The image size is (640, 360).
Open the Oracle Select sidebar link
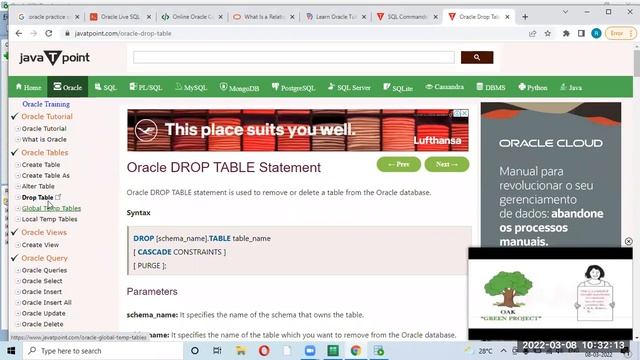pos(42,281)
